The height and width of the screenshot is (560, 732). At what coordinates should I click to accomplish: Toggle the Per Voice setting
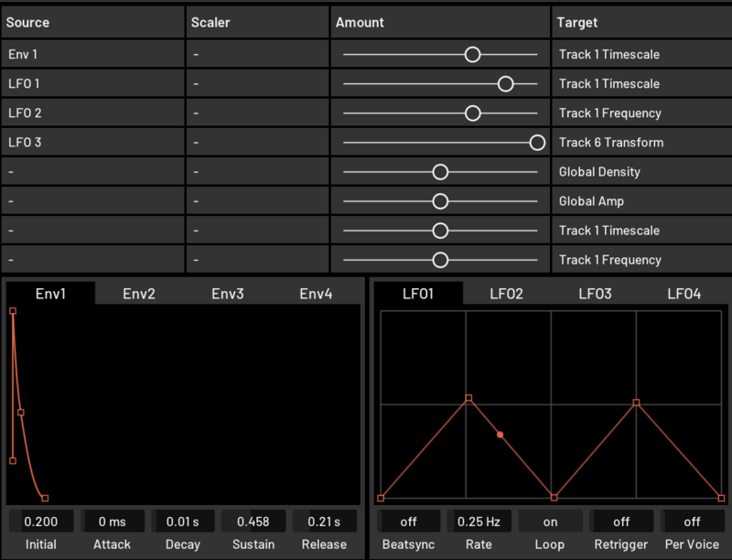tap(692, 522)
